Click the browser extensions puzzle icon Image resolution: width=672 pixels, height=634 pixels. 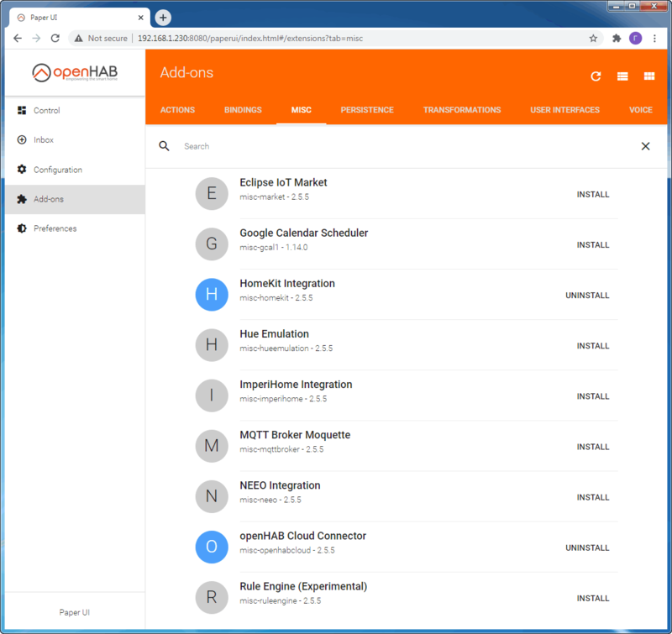(x=617, y=39)
